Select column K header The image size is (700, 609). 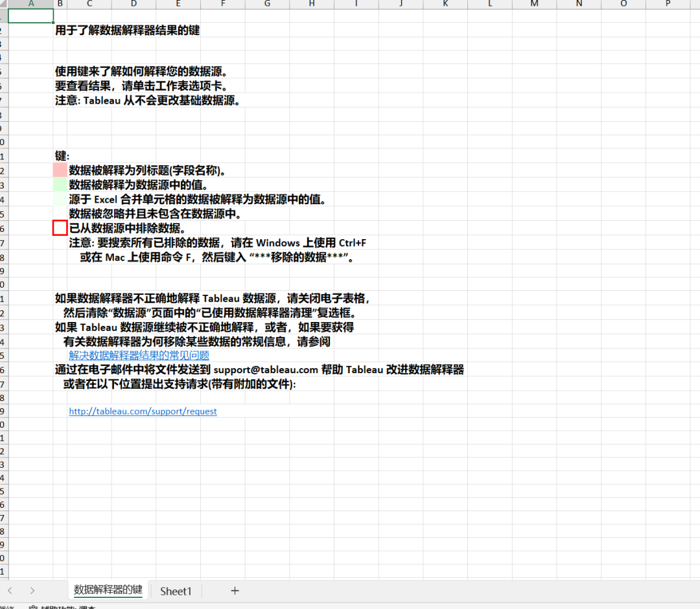(x=445, y=4)
